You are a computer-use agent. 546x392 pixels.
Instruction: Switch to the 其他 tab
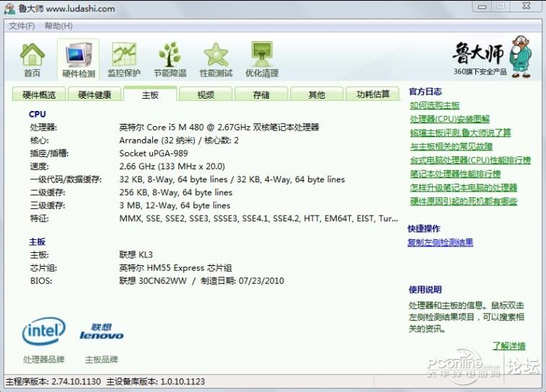point(317,94)
